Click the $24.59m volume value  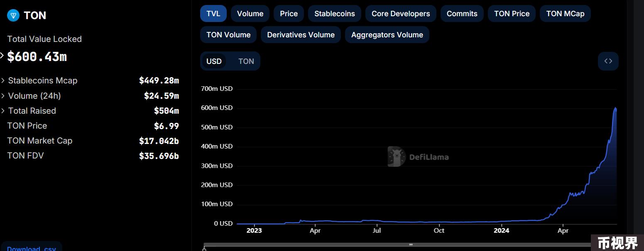[162, 96]
